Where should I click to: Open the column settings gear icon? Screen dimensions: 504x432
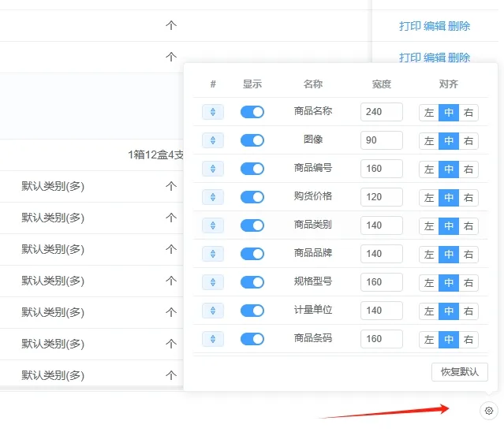click(x=488, y=411)
